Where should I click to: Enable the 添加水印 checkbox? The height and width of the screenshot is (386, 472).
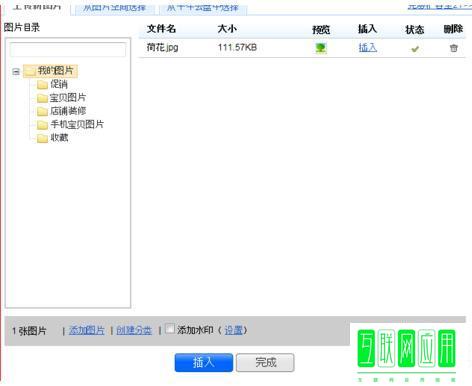170,329
